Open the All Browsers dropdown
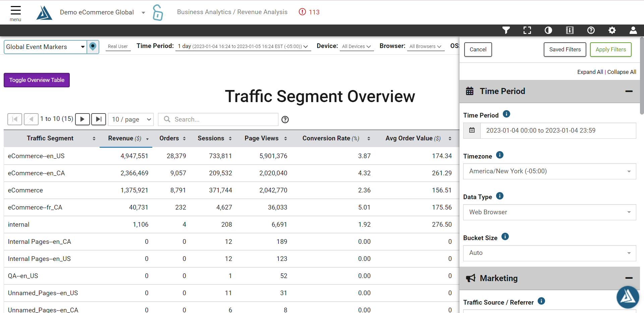The image size is (644, 313). 425,46
